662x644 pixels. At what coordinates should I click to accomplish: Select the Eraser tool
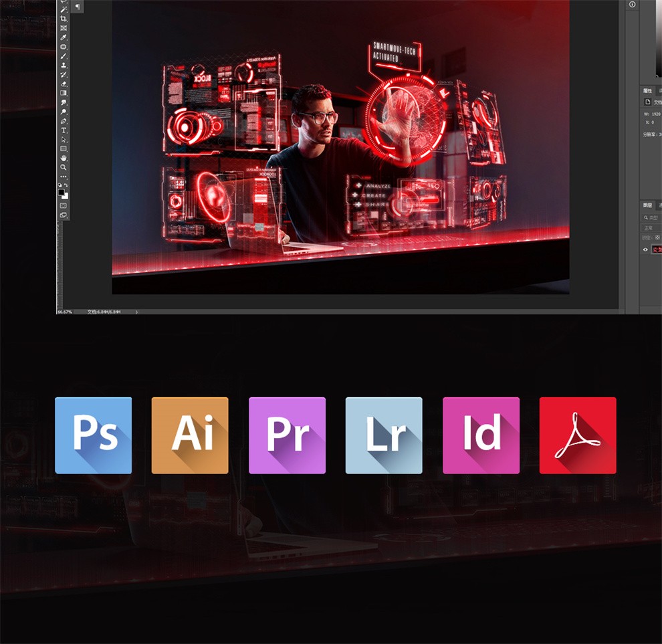[x=64, y=84]
